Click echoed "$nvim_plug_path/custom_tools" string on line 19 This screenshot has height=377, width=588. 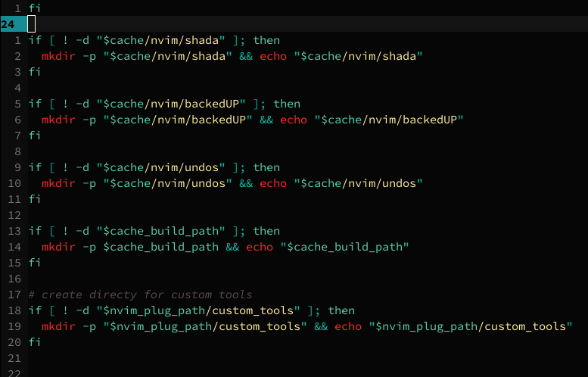click(471, 326)
